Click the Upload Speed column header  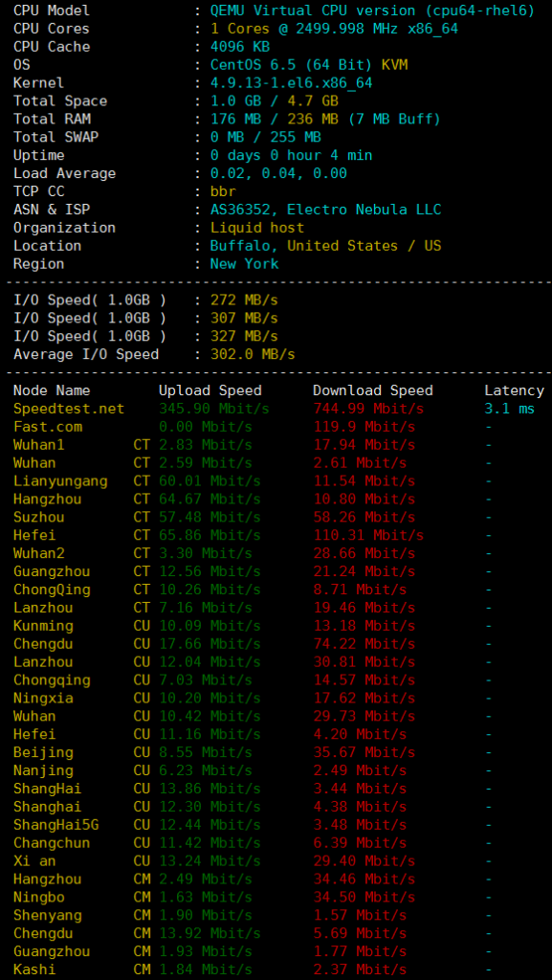pos(210,390)
